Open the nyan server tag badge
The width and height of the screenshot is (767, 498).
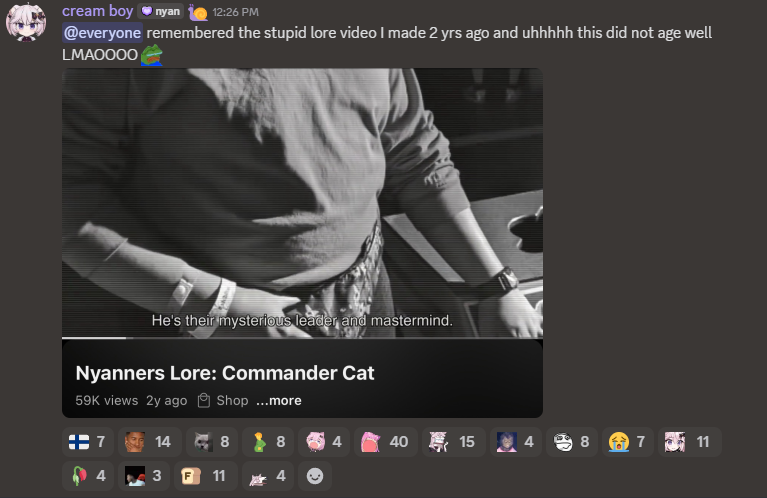(160, 11)
